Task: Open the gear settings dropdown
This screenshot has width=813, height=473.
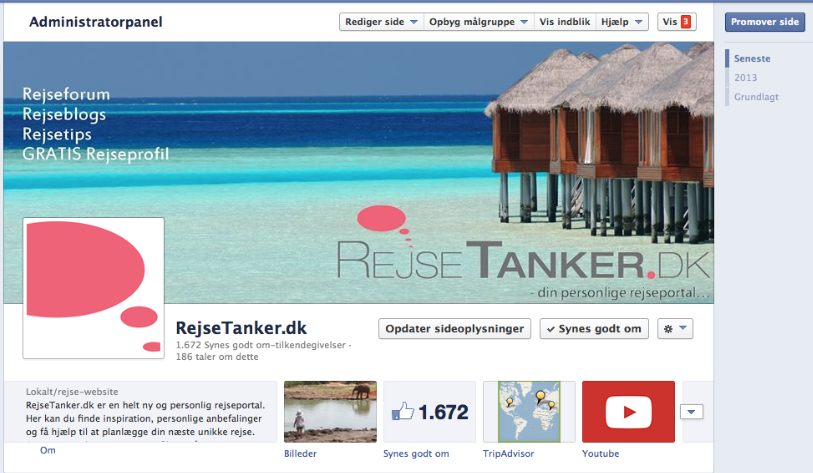Action: click(675, 329)
